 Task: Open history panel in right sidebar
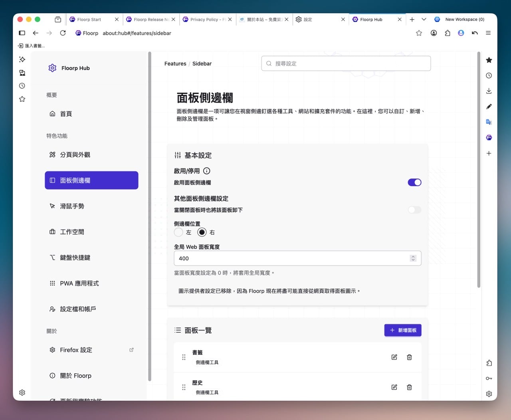coord(489,75)
